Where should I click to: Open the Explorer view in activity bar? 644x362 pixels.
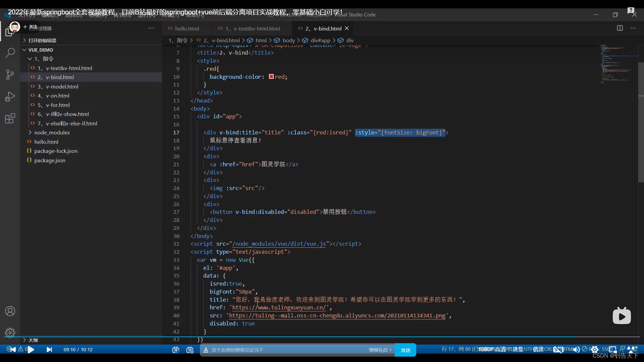(10, 32)
